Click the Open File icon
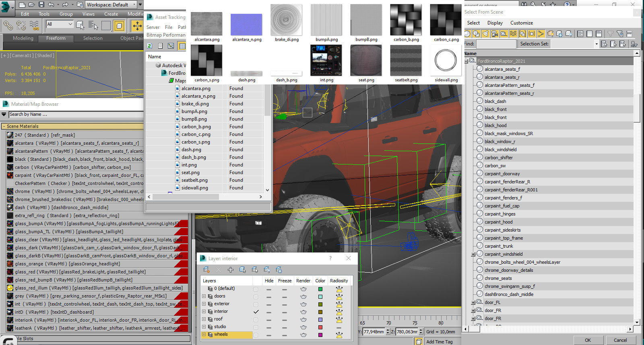 [32, 5]
